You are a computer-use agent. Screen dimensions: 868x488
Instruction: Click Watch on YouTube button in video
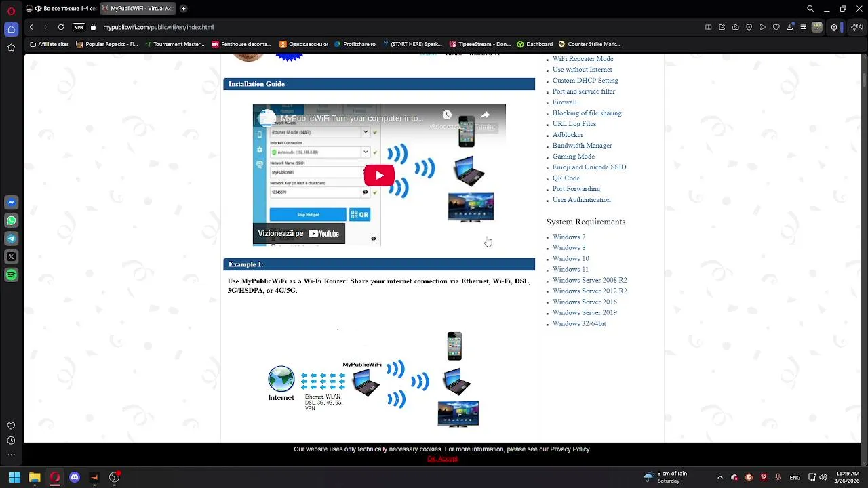coord(299,233)
